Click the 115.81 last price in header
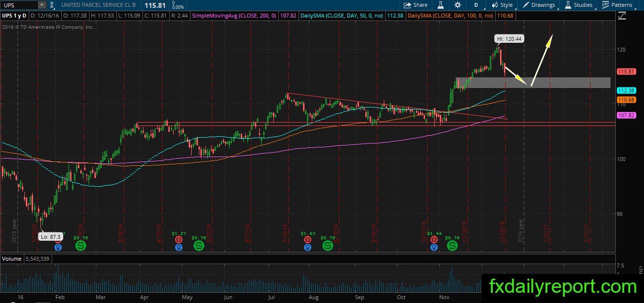 (x=154, y=5)
